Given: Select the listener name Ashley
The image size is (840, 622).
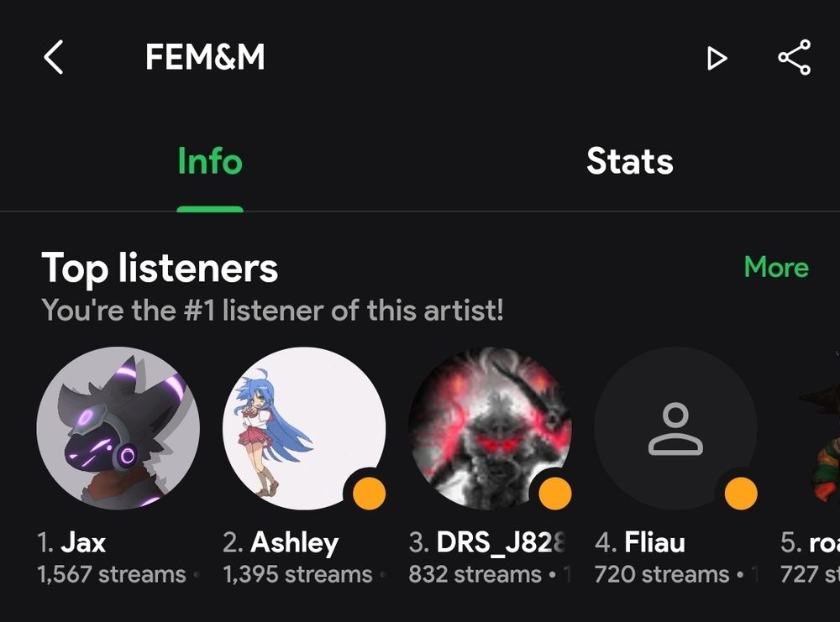Looking at the screenshot, I should (x=295, y=543).
